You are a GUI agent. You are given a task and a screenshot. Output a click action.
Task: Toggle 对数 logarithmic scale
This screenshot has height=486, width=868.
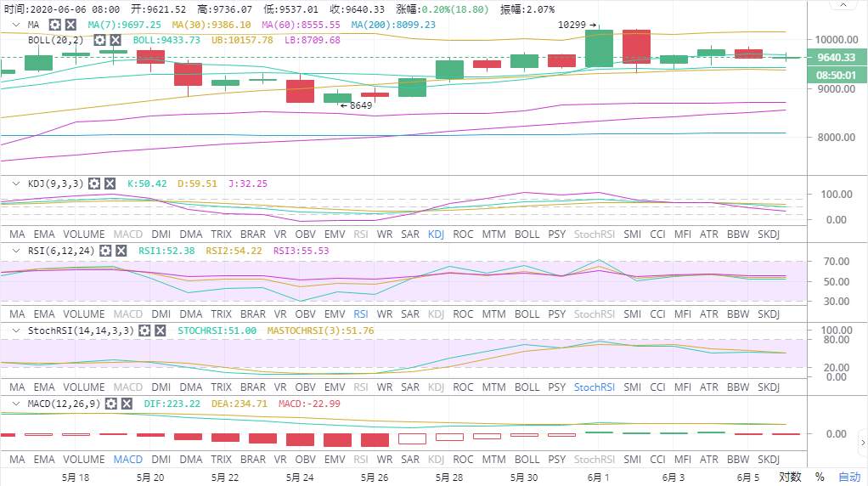point(790,477)
